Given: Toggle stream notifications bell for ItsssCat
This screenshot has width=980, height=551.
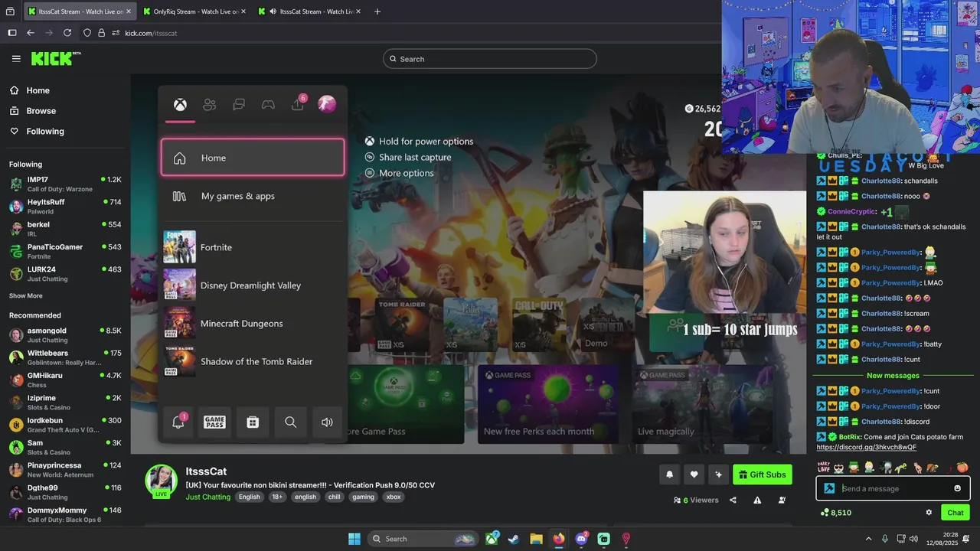Looking at the screenshot, I should [669, 474].
